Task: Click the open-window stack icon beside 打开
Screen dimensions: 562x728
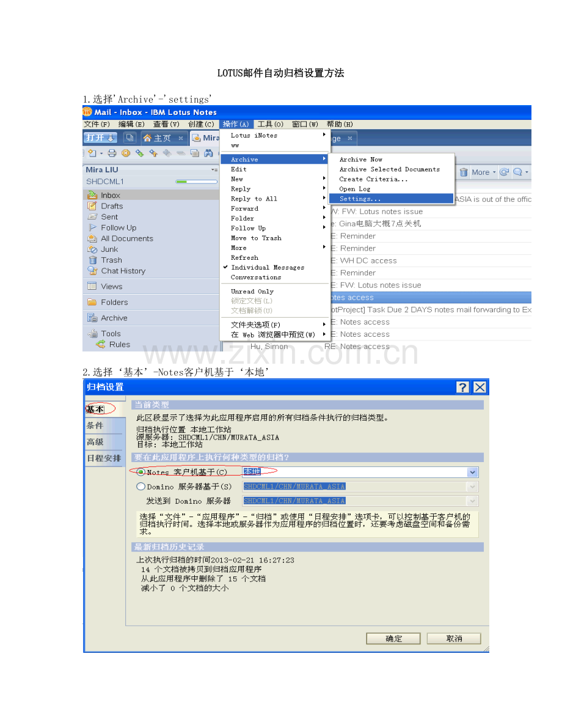Action: click(130, 138)
